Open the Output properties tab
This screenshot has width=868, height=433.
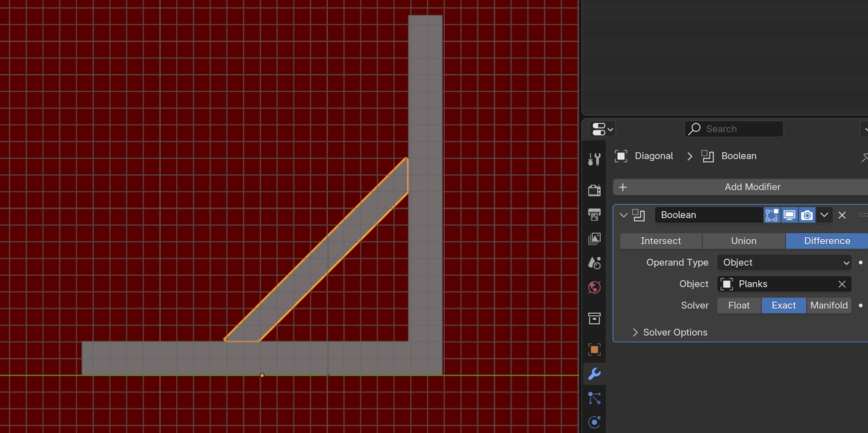pos(594,215)
